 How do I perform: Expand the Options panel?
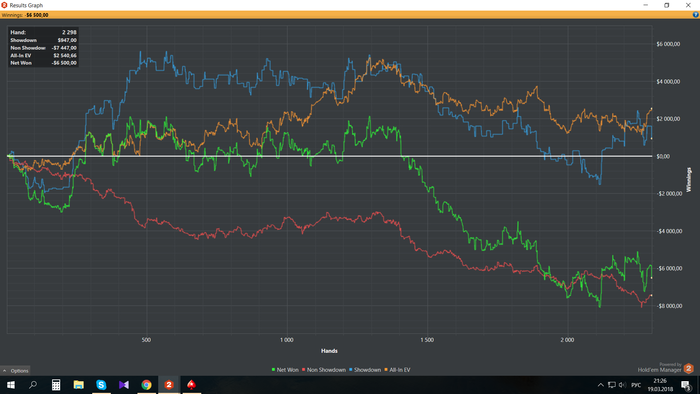(x=15, y=370)
